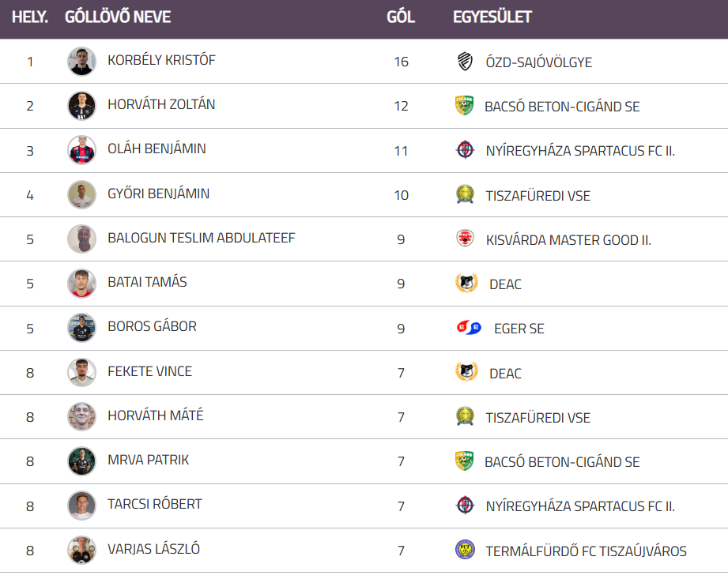Click the Eger SE club logo
This screenshot has height=579, width=728.
click(x=469, y=328)
